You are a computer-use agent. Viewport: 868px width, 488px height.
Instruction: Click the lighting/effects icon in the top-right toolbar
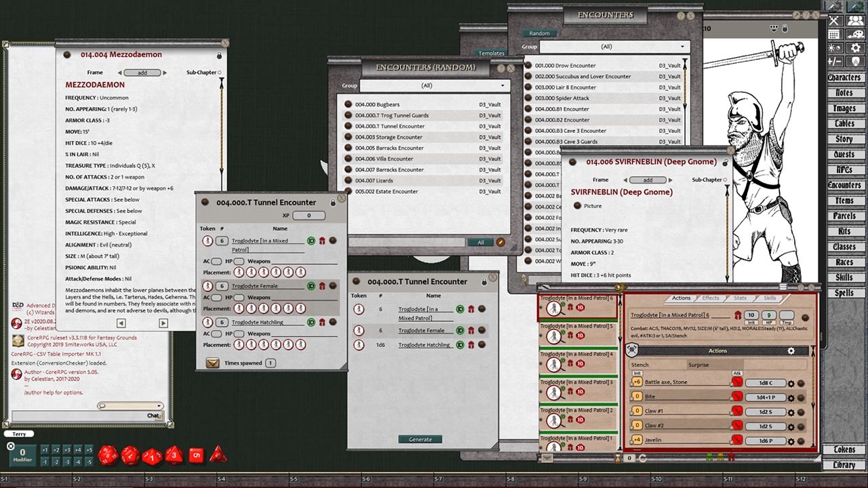[835, 48]
